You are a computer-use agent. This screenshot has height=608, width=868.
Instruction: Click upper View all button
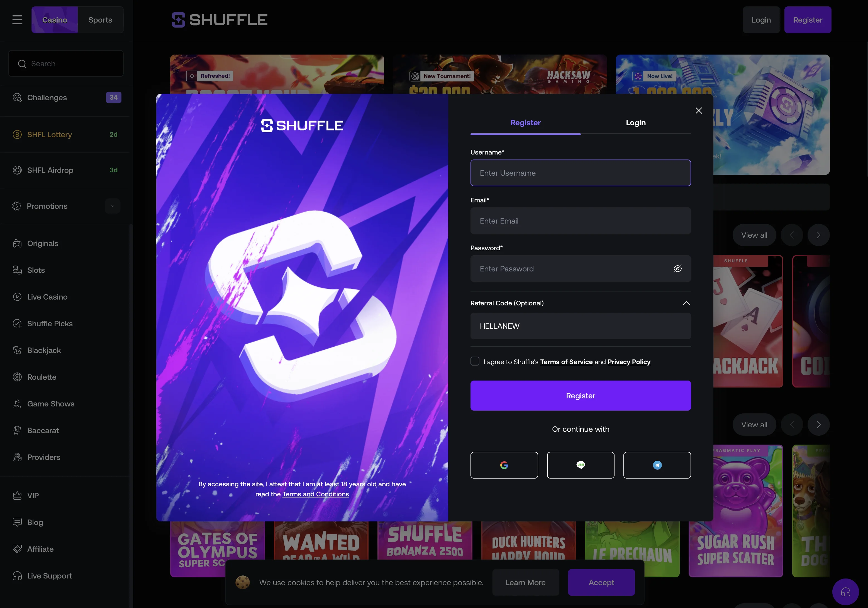point(754,235)
